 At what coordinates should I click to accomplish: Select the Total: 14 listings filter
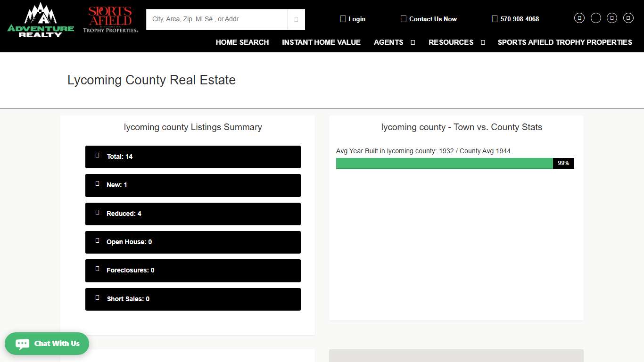pyautogui.click(x=193, y=156)
